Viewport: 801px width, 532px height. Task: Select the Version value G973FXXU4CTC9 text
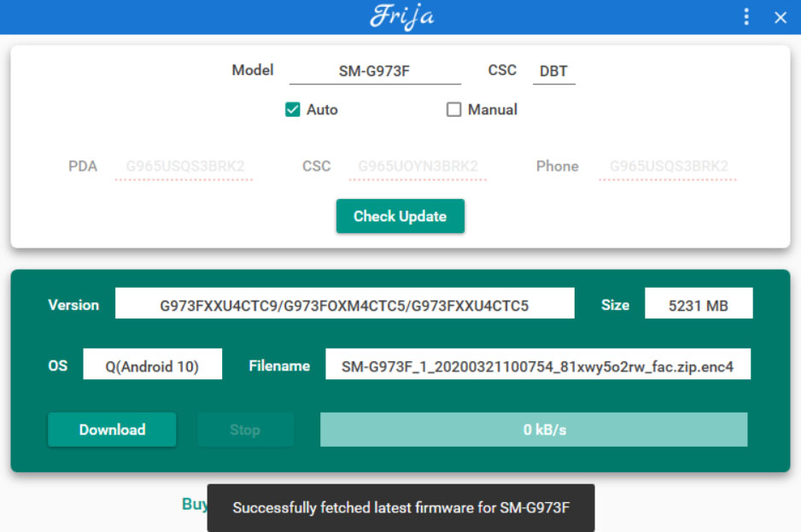345,303
